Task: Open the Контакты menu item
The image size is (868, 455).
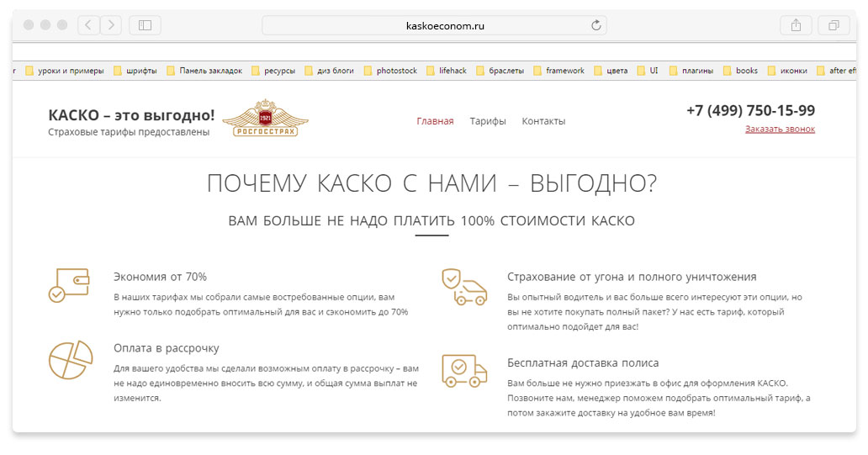Action: 543,121
